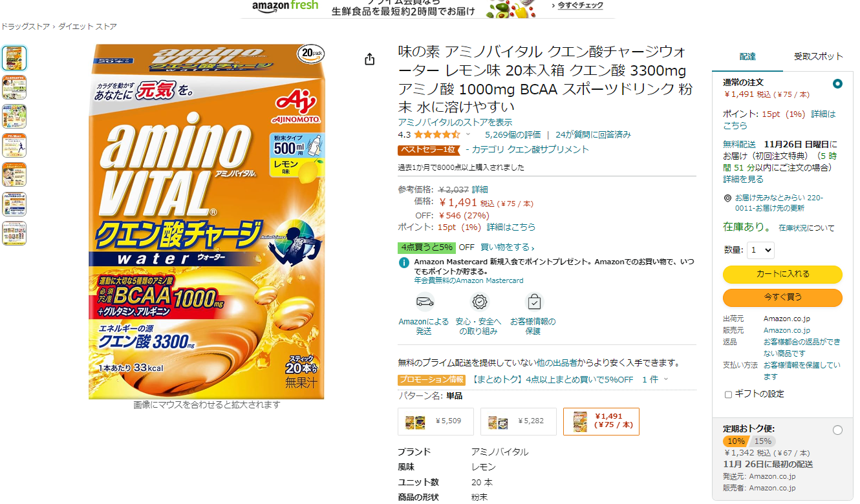Click the カートに入れる button

coord(782,274)
